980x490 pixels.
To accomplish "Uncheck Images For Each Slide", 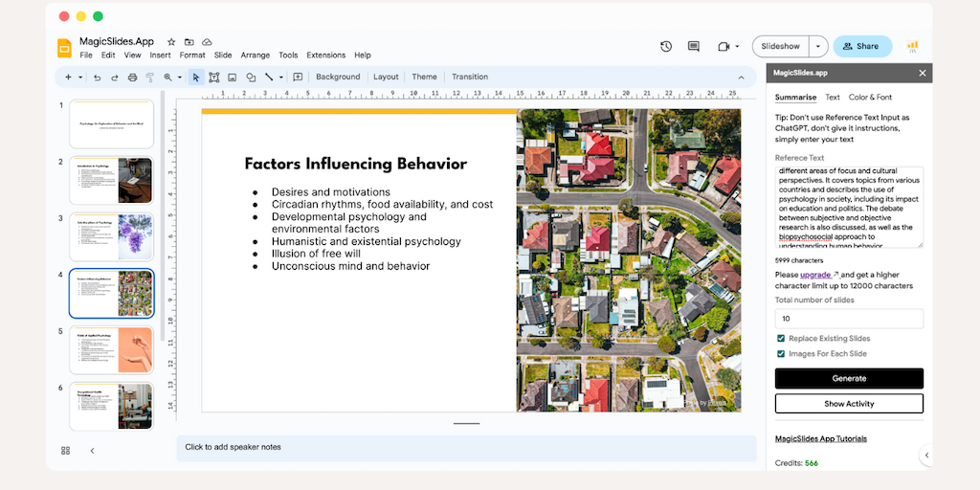I will 781,354.
